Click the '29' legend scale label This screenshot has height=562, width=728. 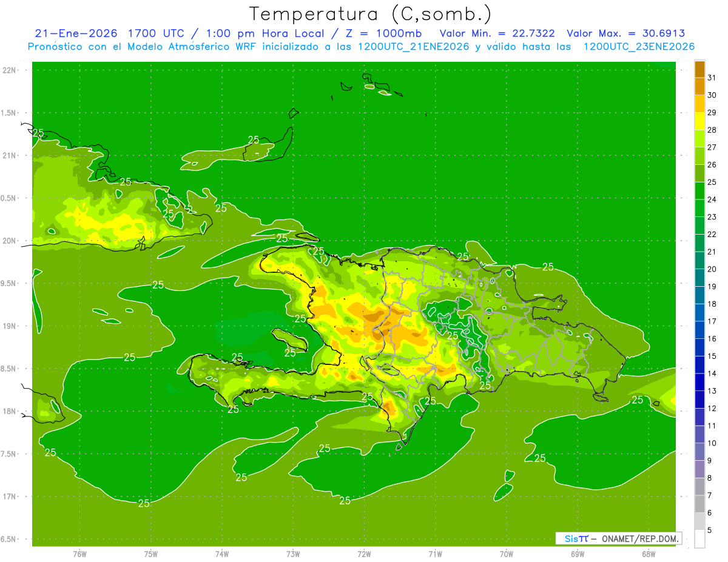tap(712, 113)
